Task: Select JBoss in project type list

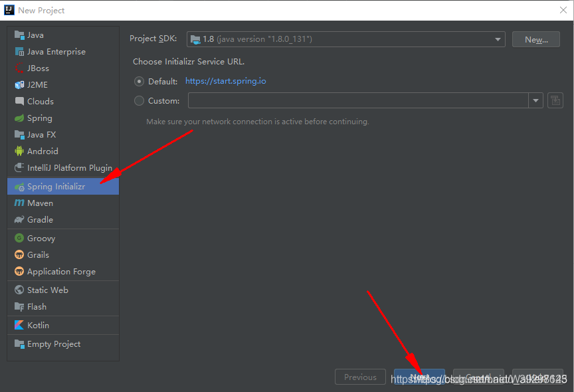Action: [63, 68]
